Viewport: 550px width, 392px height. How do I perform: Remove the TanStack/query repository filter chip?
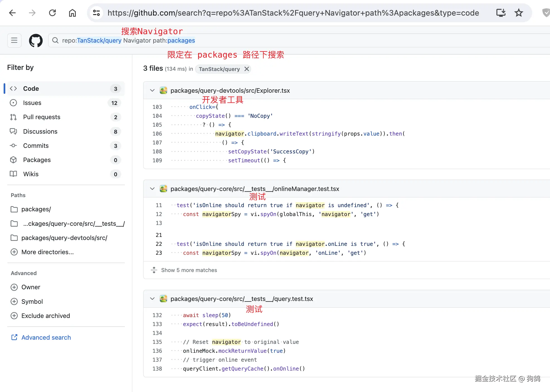tap(246, 69)
